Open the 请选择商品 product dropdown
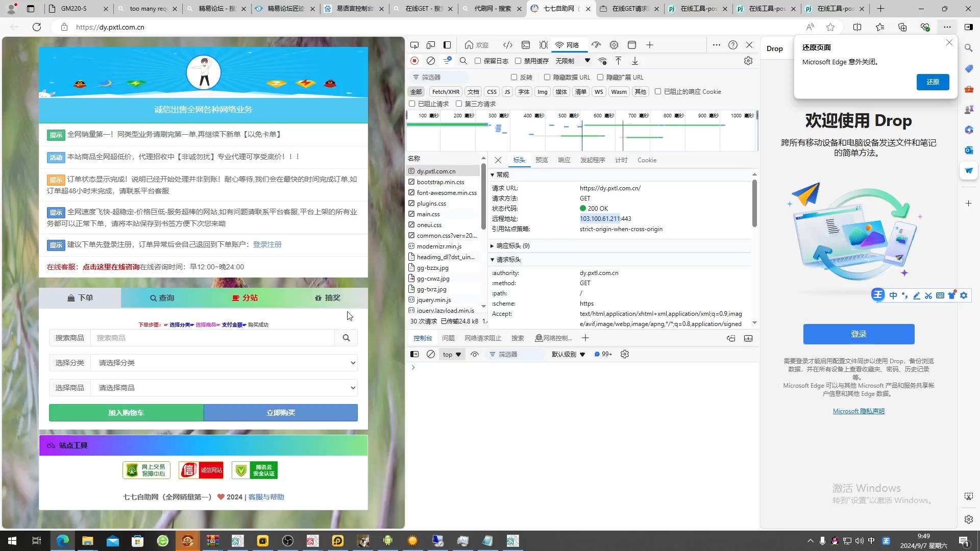Screen dimensions: 980x551 pos(224,388)
